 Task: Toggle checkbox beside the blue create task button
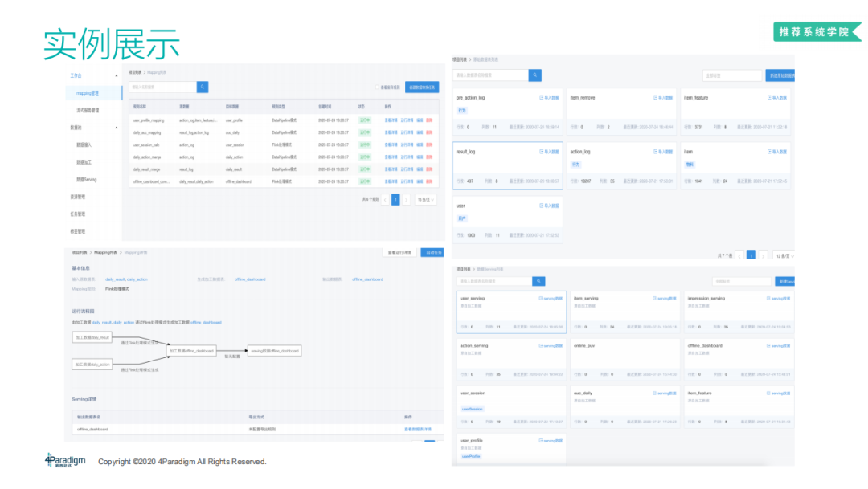pyautogui.click(x=378, y=87)
